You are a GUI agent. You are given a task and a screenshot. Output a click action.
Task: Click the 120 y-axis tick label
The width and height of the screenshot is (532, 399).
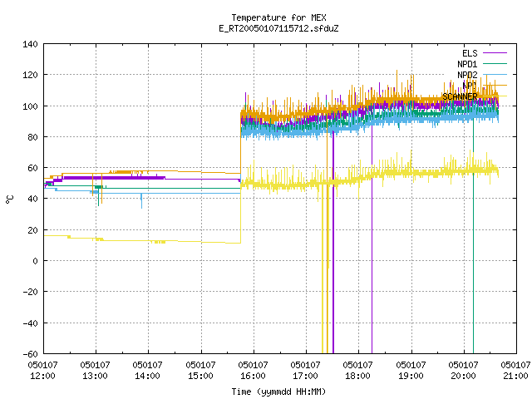click(30, 75)
